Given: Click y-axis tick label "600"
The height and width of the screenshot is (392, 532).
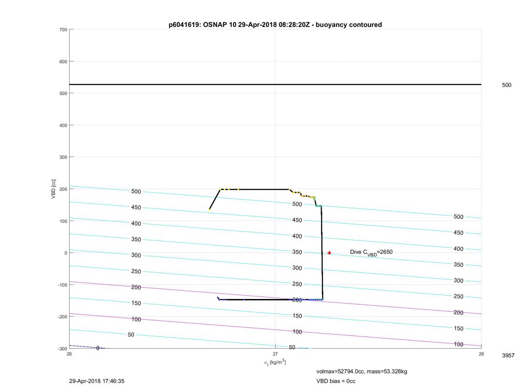Looking at the screenshot, I should tap(63, 62).
